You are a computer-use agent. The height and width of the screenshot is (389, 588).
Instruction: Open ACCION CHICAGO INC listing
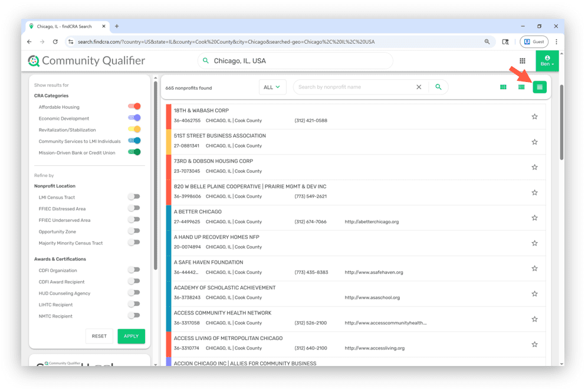point(245,364)
